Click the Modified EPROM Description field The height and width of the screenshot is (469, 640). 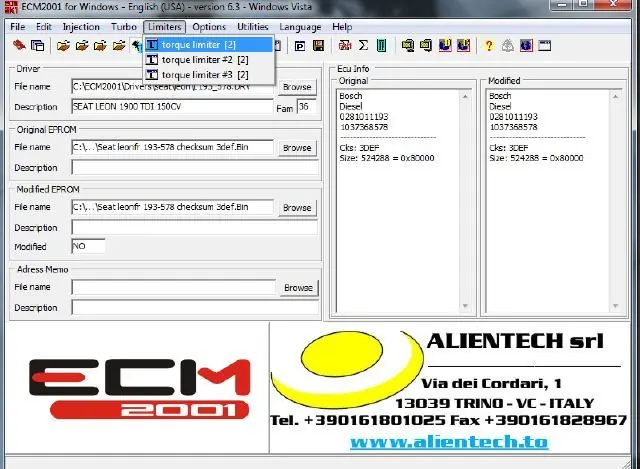[x=195, y=227]
